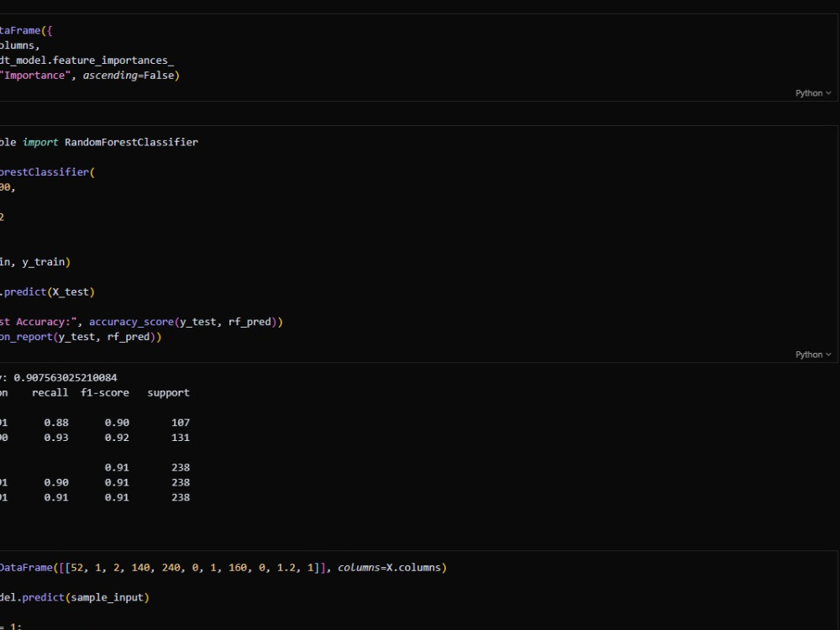Click the recall value 0.90 in the averages rows

click(x=56, y=483)
